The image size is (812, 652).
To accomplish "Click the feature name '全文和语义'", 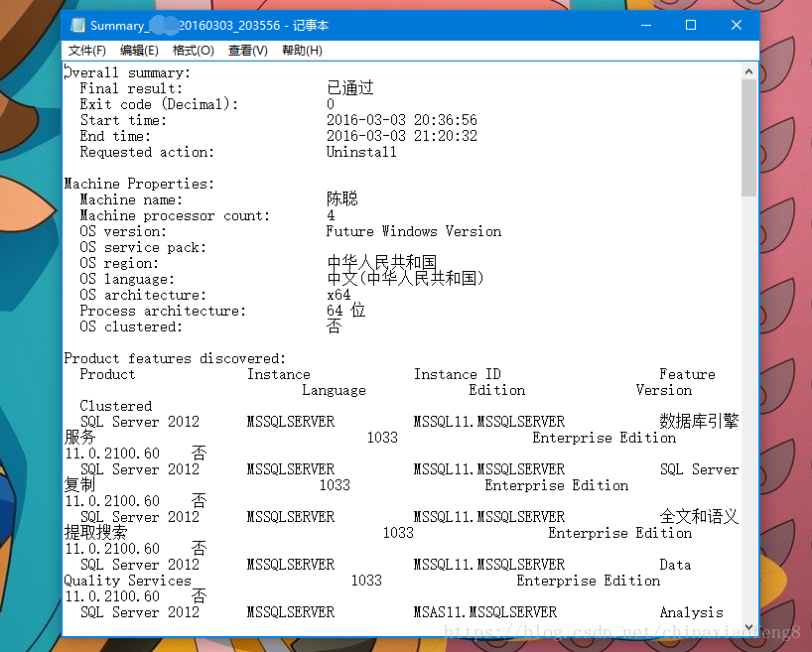I will point(699,516).
